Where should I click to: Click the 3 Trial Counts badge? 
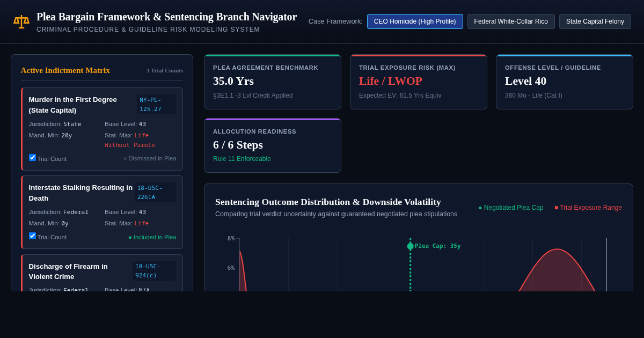165,70
